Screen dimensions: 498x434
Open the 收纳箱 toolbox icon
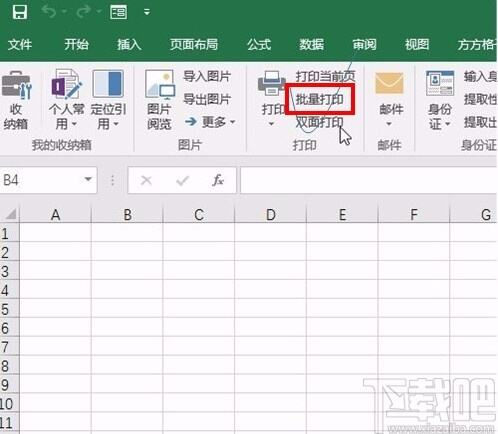[16, 85]
